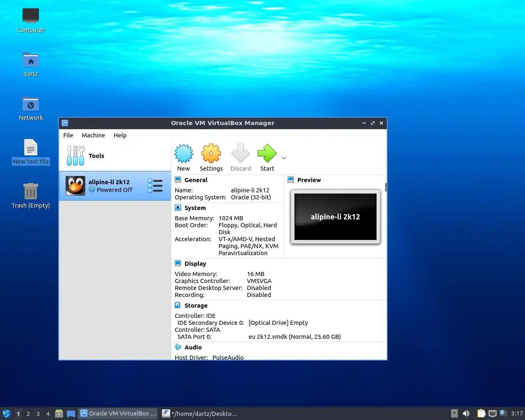Click the '16 MB' video memory value

coord(256,274)
